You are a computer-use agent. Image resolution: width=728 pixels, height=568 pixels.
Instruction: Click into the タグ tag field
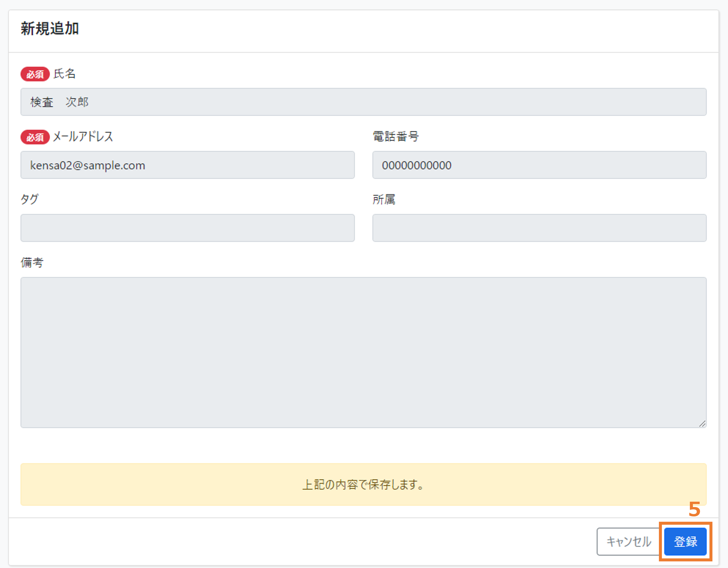pos(187,228)
